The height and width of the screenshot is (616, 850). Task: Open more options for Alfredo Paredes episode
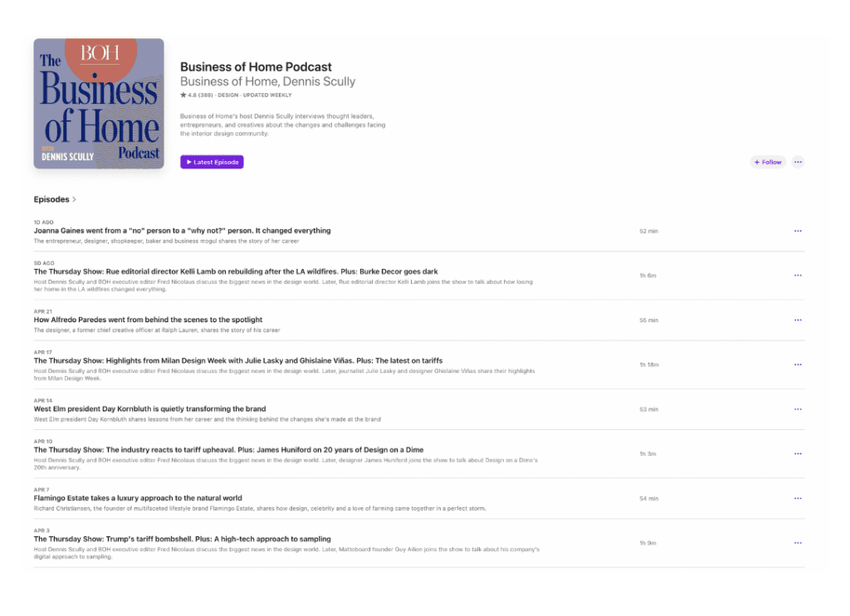pos(798,320)
